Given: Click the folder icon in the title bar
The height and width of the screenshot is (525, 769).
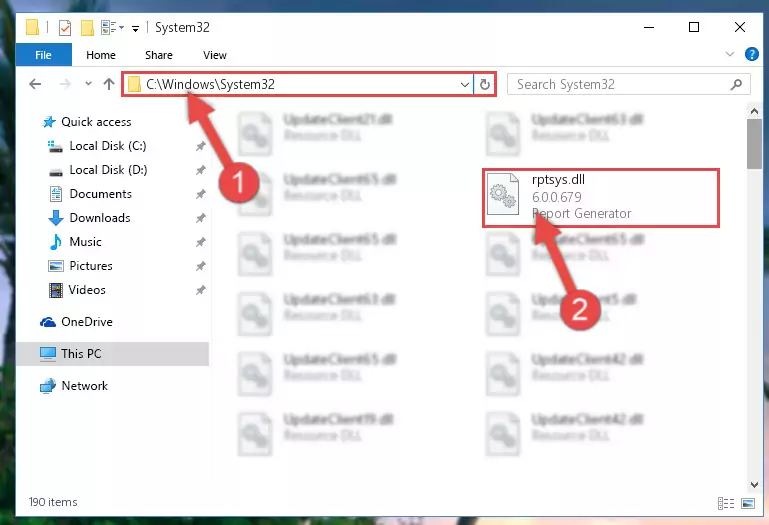Looking at the screenshot, I should point(32,27).
